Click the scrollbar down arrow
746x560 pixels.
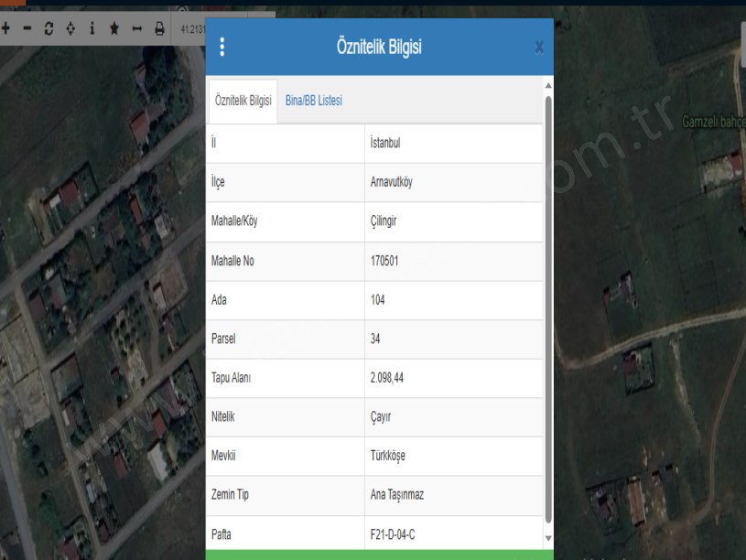coord(548,538)
